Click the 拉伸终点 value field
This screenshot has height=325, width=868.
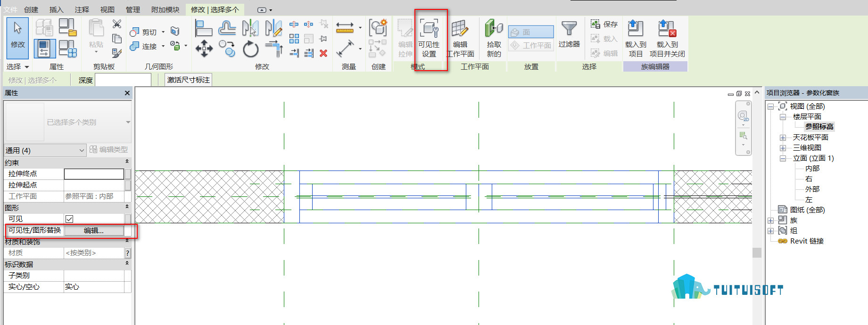point(94,174)
